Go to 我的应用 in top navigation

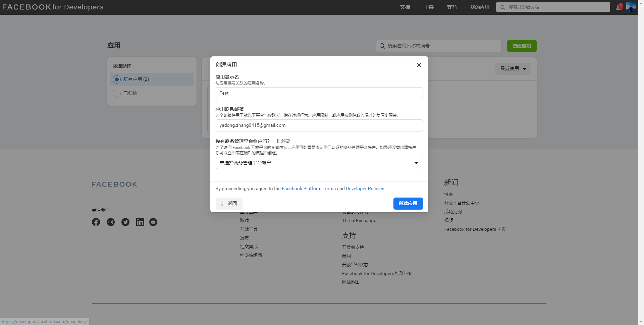click(x=480, y=7)
